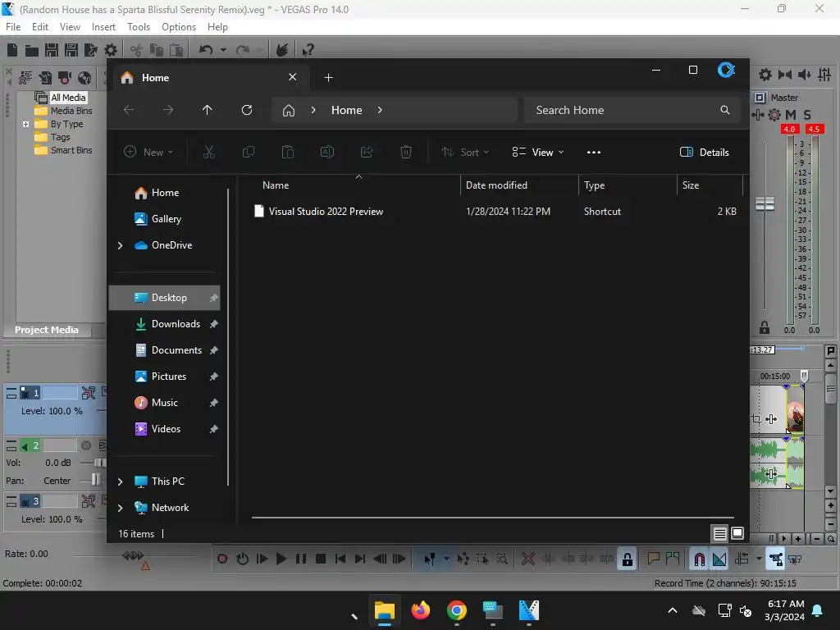
Task: Click Play From Start in VEGAS transport
Action: [x=262, y=559]
